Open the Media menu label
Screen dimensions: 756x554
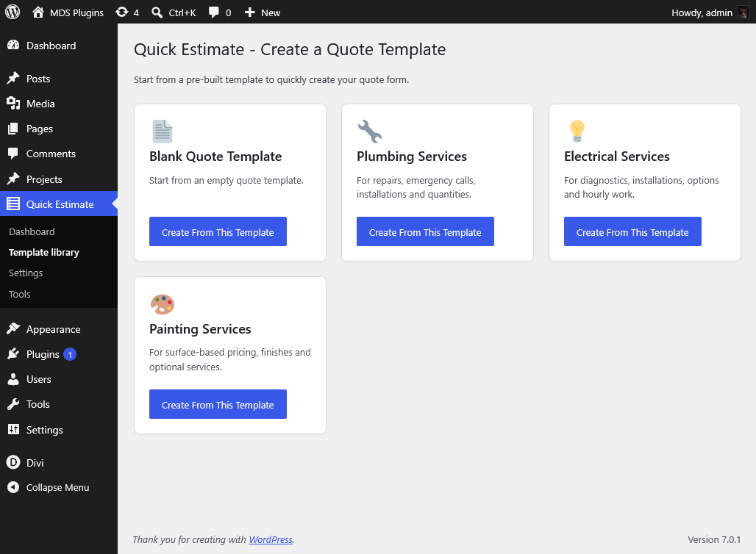[x=40, y=104]
